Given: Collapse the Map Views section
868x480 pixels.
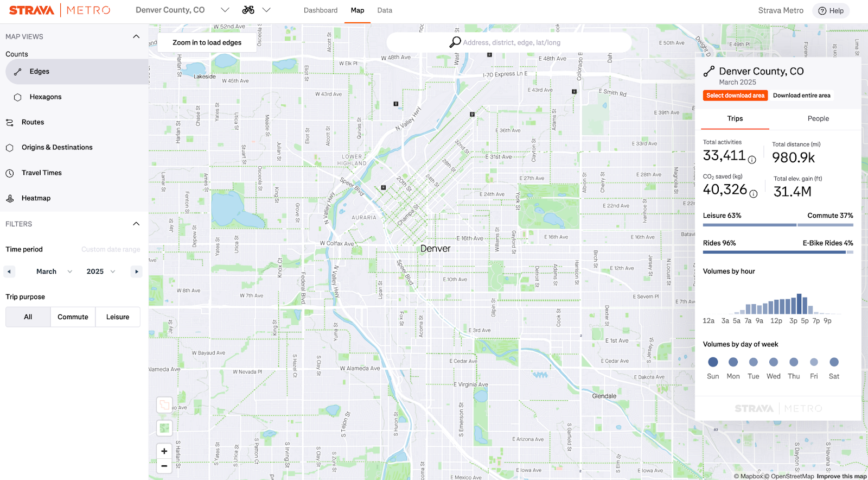Looking at the screenshot, I should 136,36.
